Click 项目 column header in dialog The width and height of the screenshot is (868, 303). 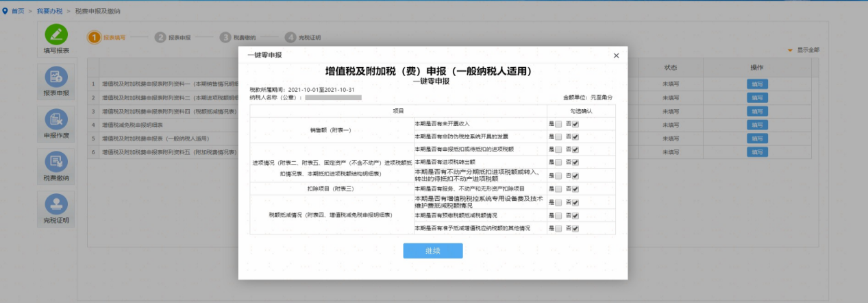[x=398, y=110]
